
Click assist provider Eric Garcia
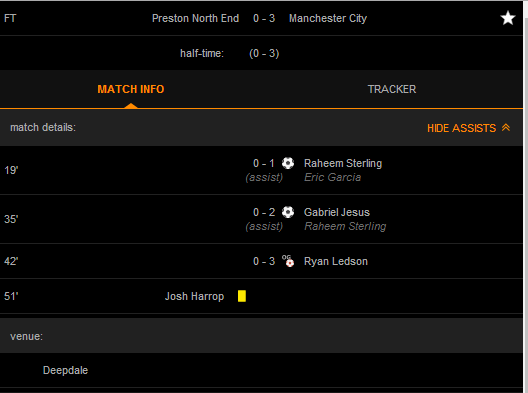[332, 177]
